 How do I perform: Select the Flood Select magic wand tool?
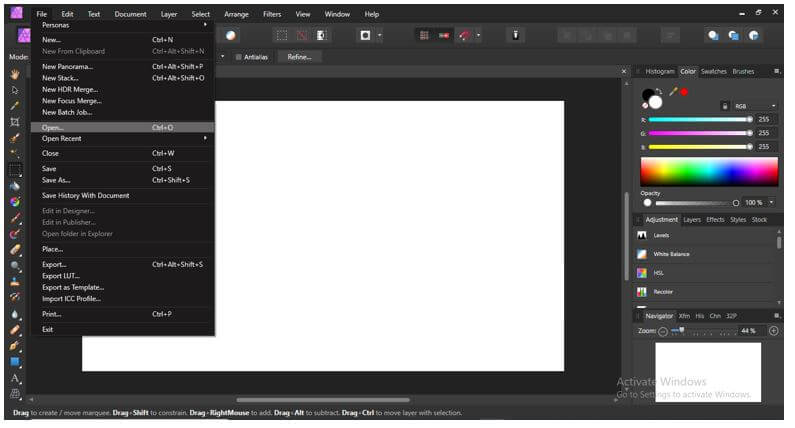15,153
